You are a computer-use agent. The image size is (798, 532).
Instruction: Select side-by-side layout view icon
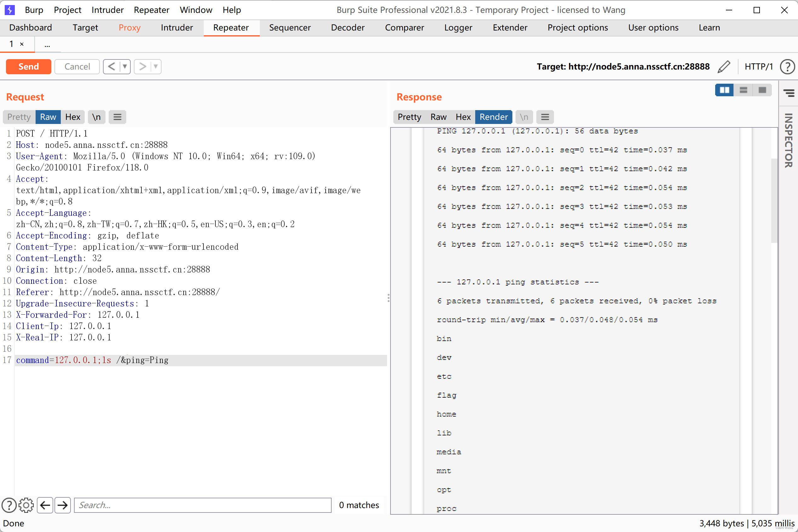pyautogui.click(x=724, y=90)
